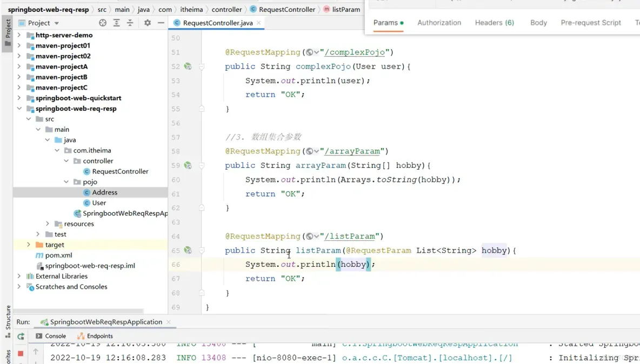Image resolution: width=640 pixels, height=364 pixels.
Task: Stop the running application with red square
Action: [21, 353]
